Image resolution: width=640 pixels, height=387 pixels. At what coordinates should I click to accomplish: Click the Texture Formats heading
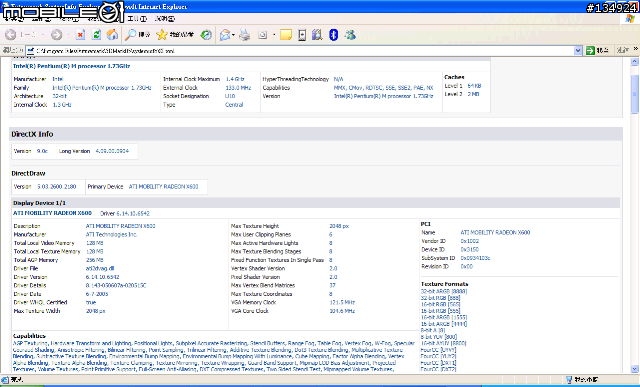444,284
